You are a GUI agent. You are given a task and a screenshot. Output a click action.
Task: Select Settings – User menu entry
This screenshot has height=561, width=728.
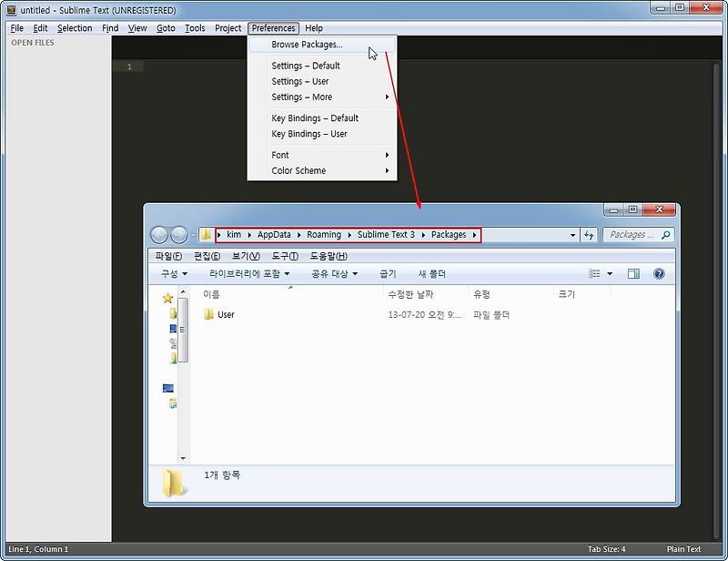coord(322,81)
